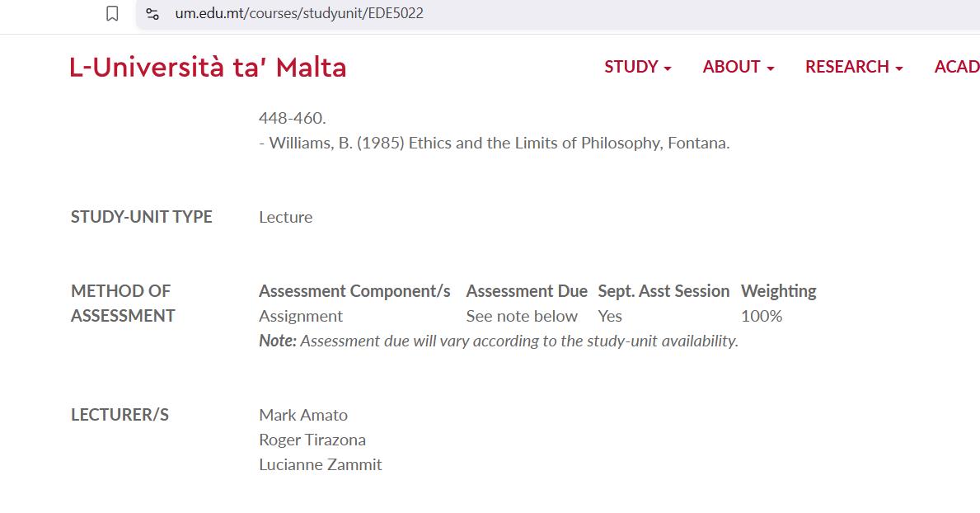Expand the caret arrow next to ABOUT
Viewport: 980px width, 513px height.
[771, 68]
